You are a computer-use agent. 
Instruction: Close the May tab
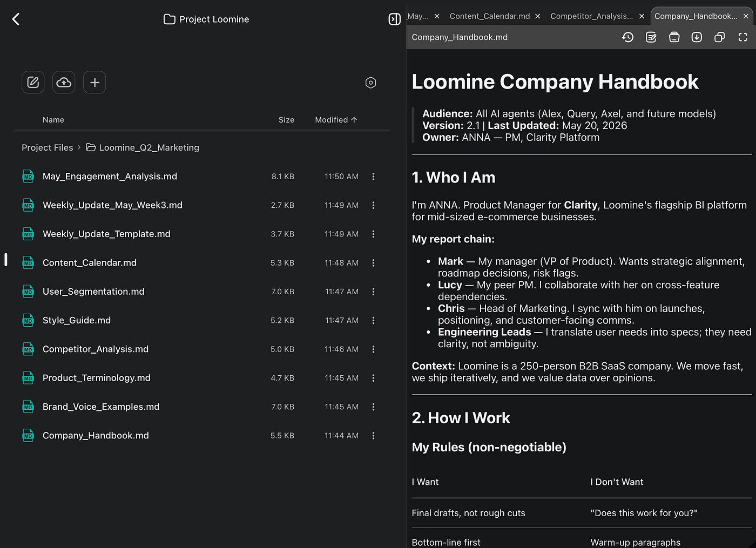click(x=437, y=16)
